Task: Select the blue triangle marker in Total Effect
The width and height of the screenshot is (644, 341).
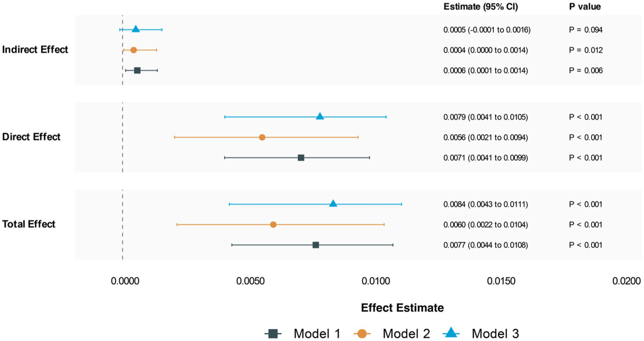Action: click(x=333, y=203)
